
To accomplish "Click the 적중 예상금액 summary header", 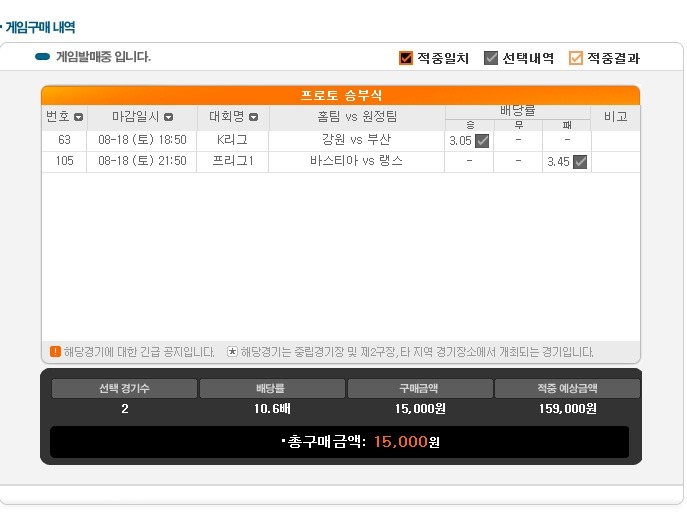I will 567,388.
